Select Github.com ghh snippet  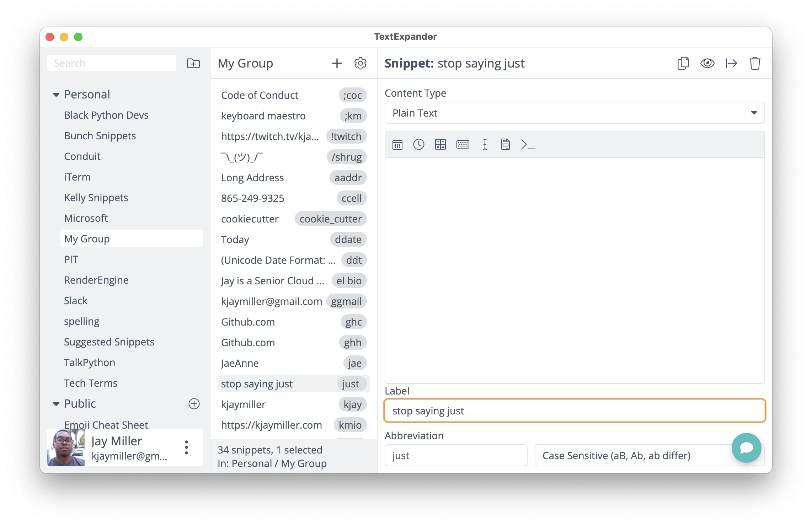294,343
